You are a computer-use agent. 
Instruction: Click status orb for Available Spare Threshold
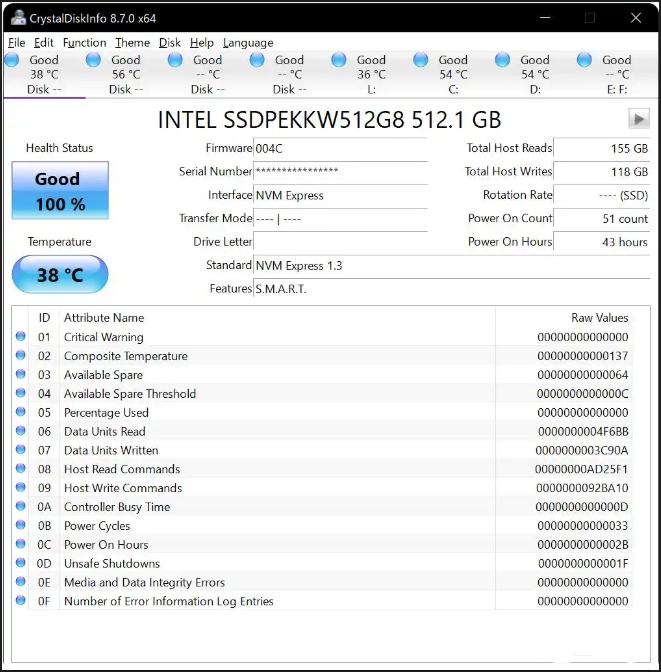point(21,393)
